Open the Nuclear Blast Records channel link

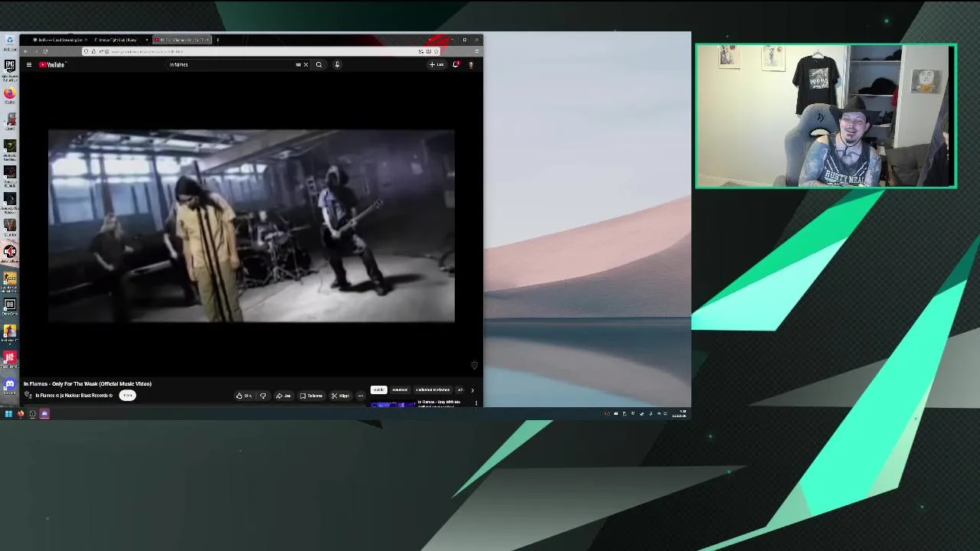[x=86, y=396]
